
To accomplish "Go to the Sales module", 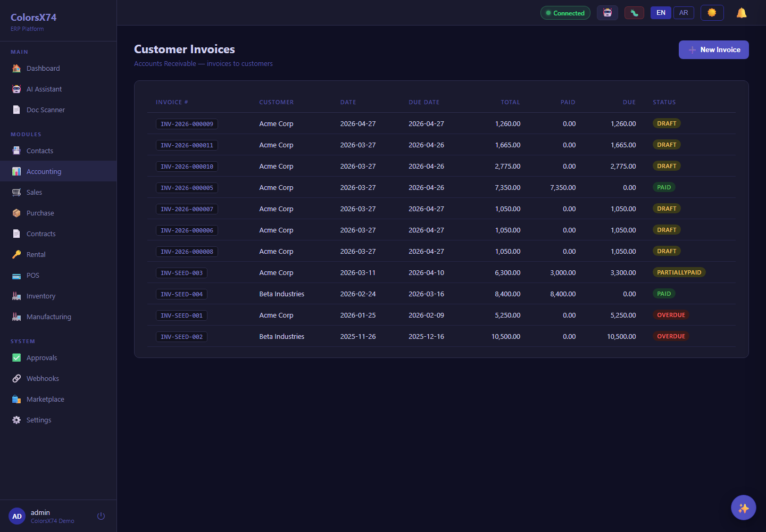I will 58,192.
